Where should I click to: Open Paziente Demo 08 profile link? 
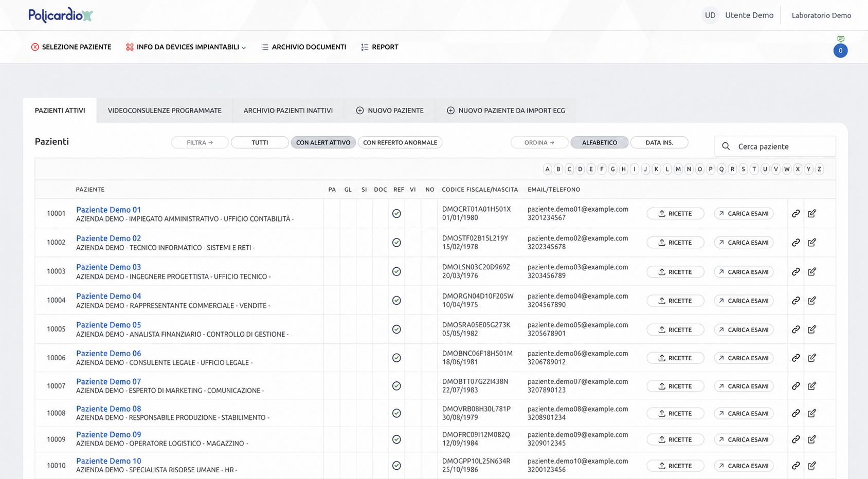tap(109, 409)
